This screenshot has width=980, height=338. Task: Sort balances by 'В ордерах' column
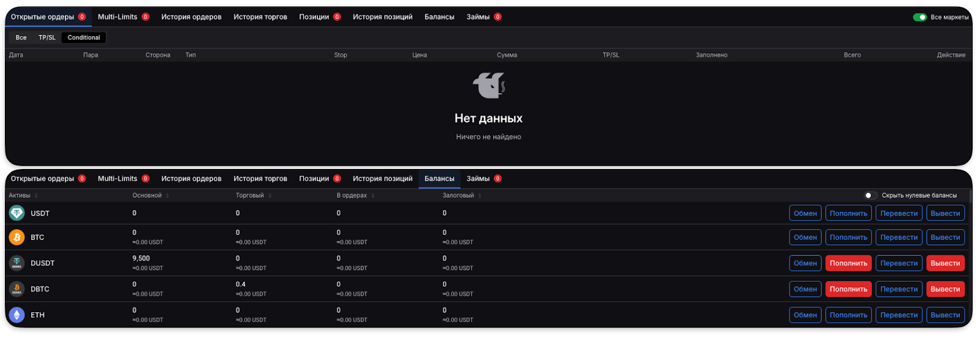355,195
